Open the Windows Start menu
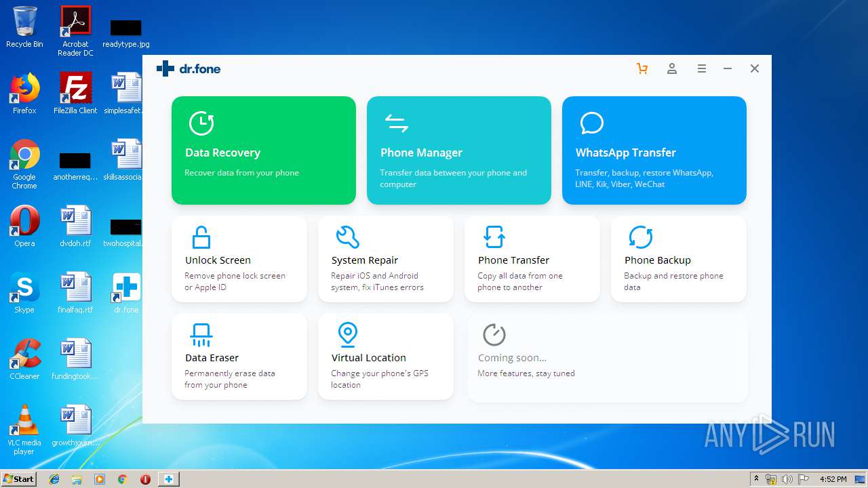The image size is (868, 488). [19, 479]
